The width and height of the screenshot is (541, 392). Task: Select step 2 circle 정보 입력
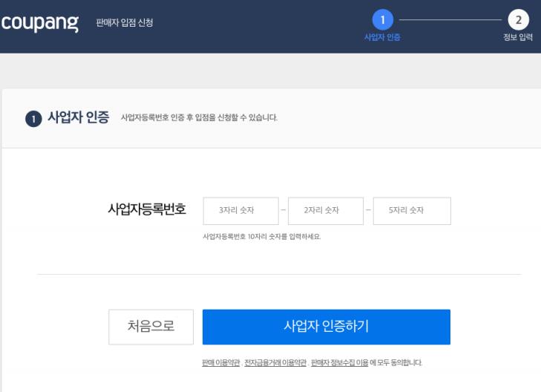click(518, 19)
